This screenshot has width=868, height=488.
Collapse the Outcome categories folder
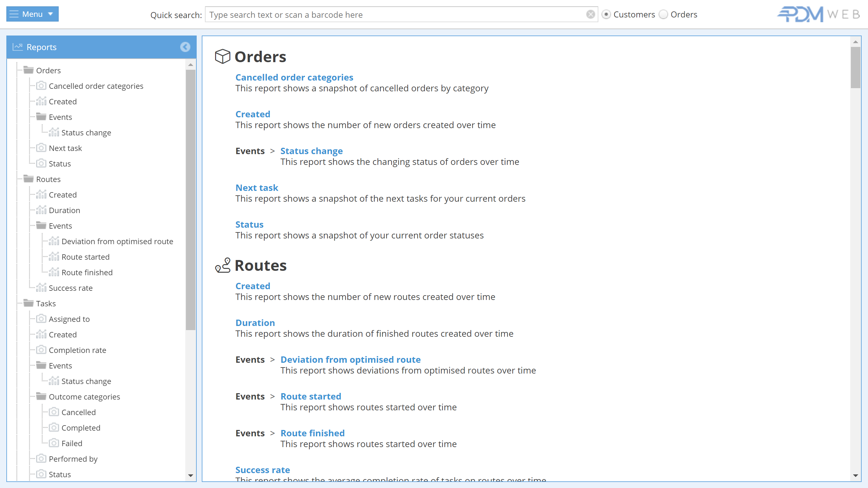tap(41, 396)
